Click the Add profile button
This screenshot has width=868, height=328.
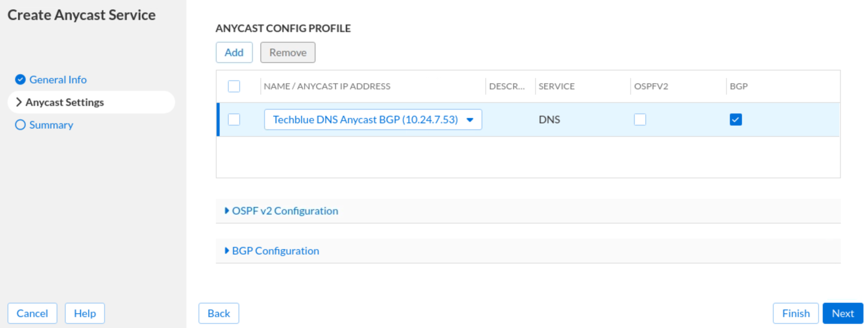coord(234,52)
